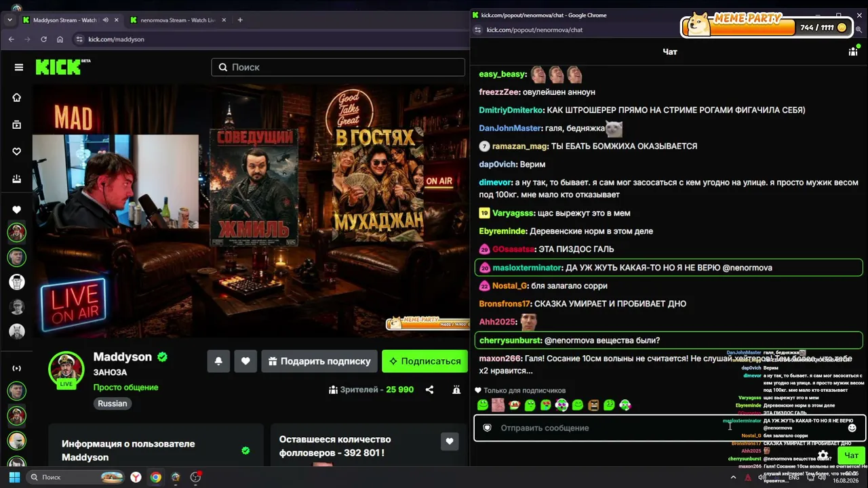The width and height of the screenshot is (868, 488).
Task: Select the recommended channels broadcast icon in sidebar
Action: pos(17,368)
